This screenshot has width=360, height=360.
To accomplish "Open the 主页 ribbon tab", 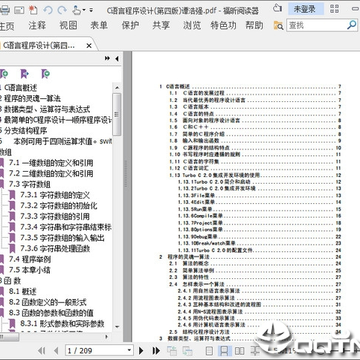I will pos(7,26).
